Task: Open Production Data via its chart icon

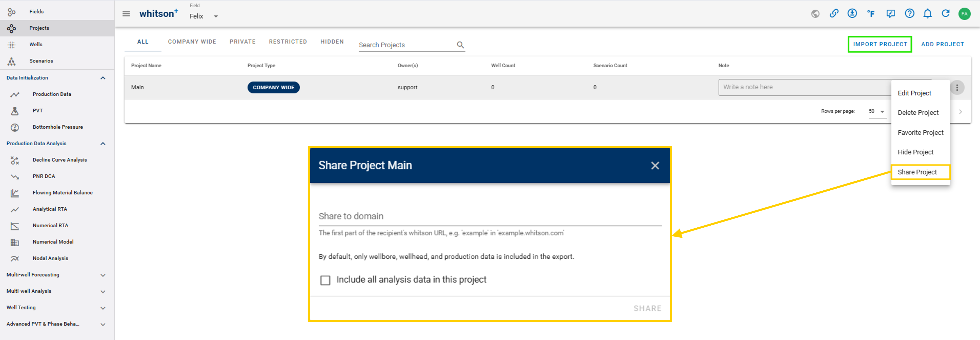Action: click(x=15, y=95)
